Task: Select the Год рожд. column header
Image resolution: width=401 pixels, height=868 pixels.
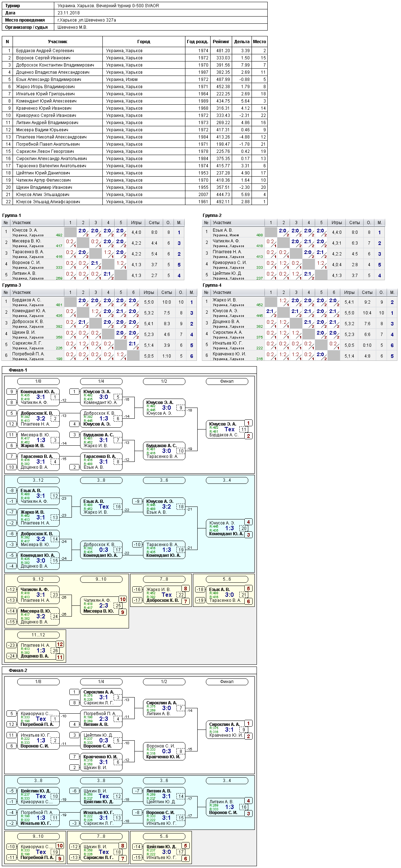Action: [x=198, y=42]
